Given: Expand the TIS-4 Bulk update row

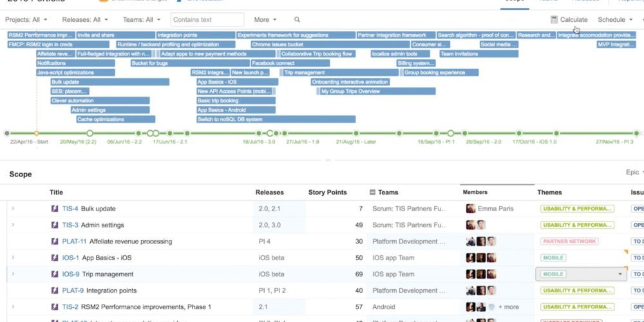Looking at the screenshot, I should pyautogui.click(x=13, y=209).
